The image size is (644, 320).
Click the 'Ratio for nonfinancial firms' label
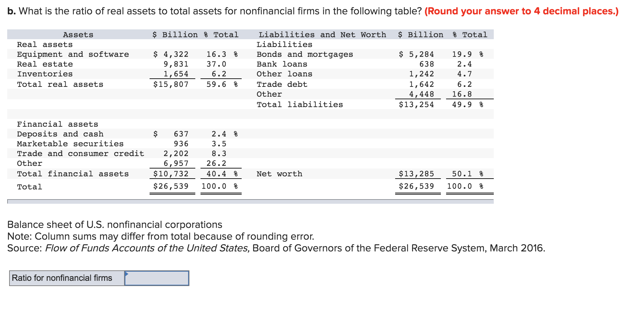tap(62, 278)
